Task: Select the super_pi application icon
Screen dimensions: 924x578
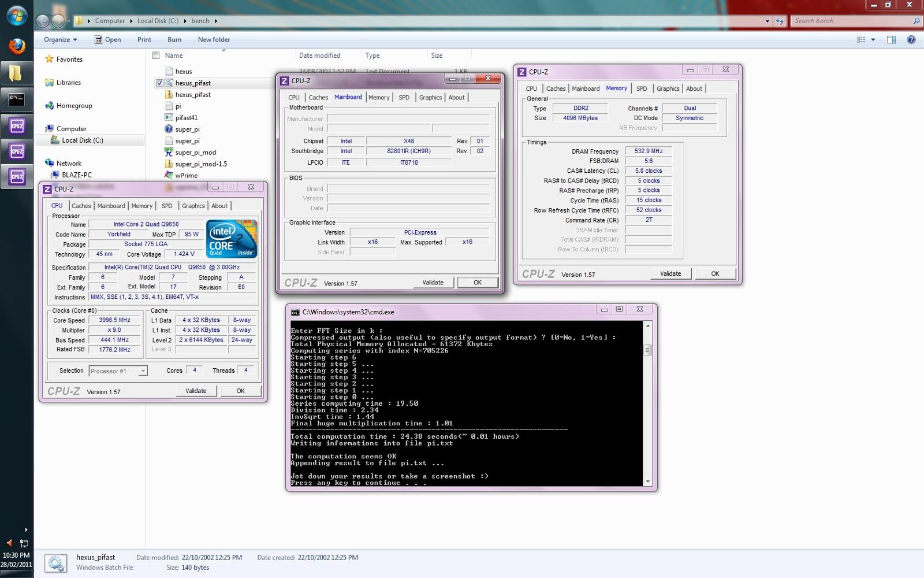Action: tap(169, 129)
